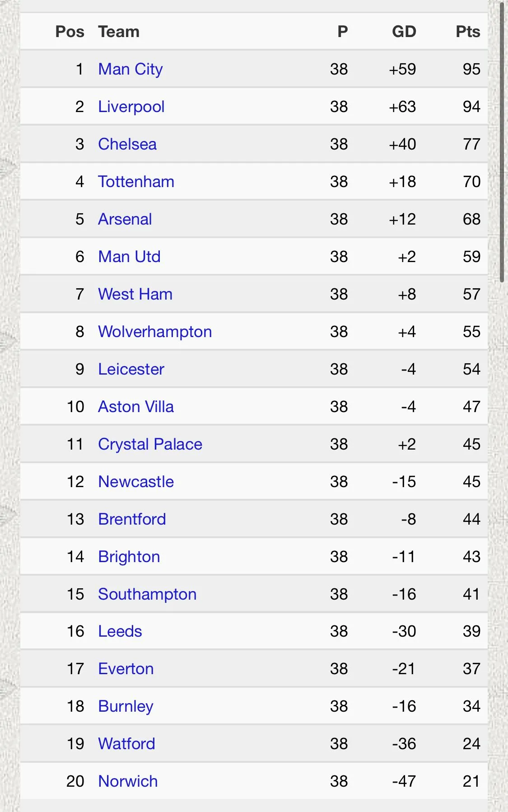
Task: Click the Norwich link
Action: (x=128, y=781)
